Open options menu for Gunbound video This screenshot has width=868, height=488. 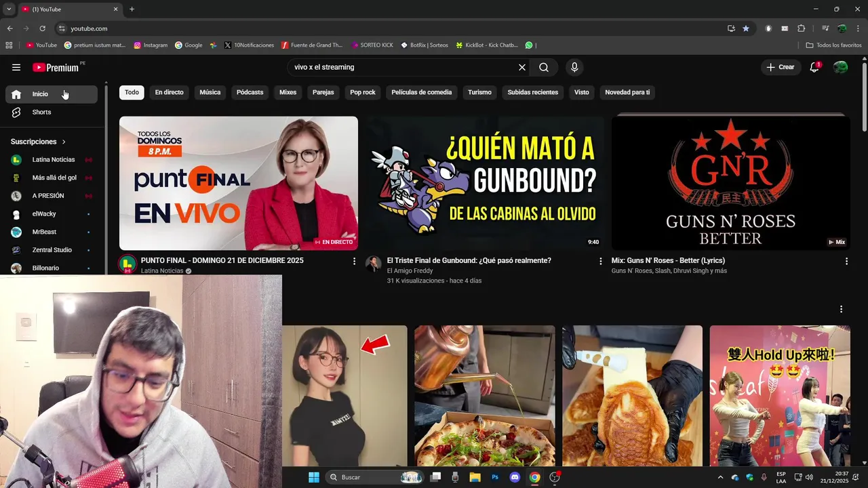[600, 261]
